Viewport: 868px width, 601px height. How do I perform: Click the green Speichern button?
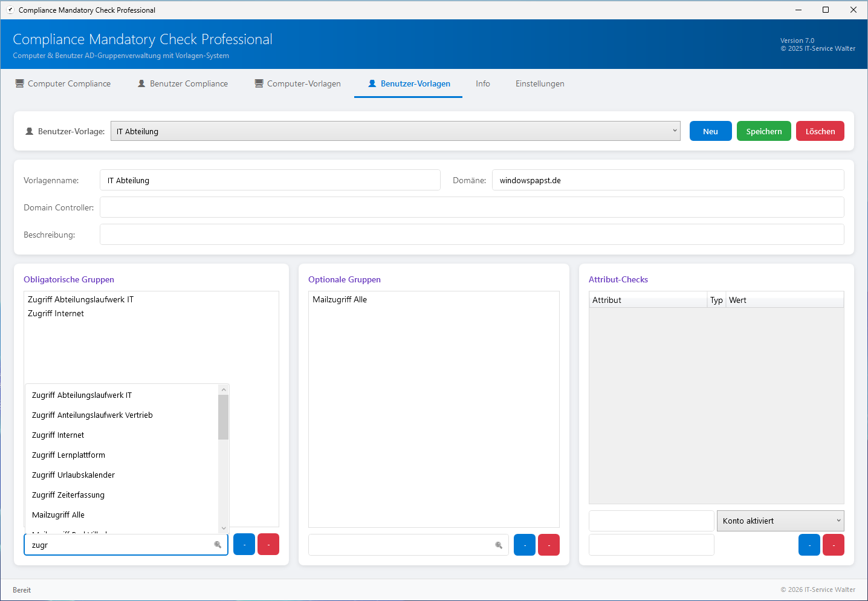pos(763,131)
